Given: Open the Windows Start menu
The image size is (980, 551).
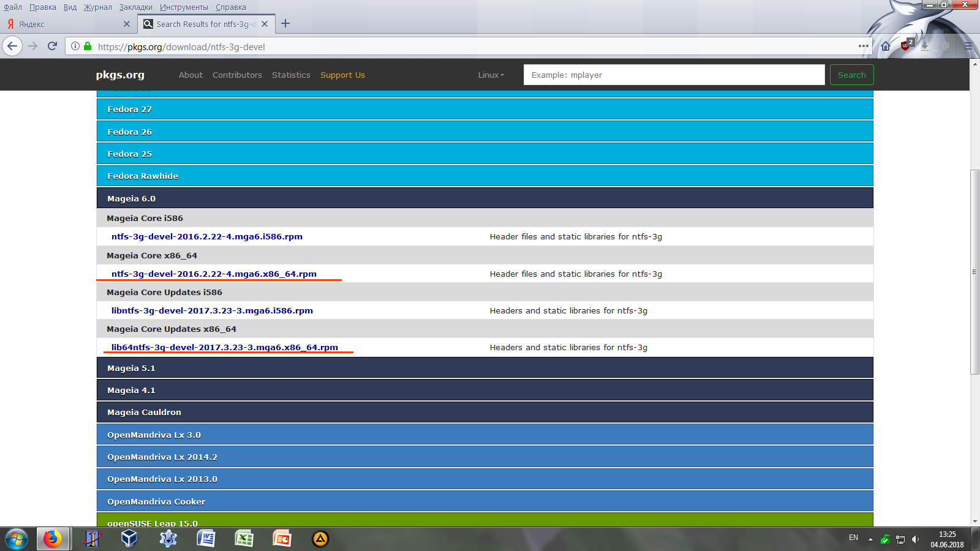Looking at the screenshot, I should coord(17,539).
